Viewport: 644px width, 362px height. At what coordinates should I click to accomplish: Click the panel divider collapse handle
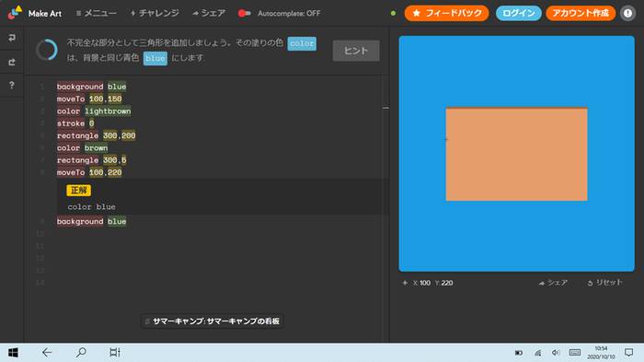pos(385,108)
